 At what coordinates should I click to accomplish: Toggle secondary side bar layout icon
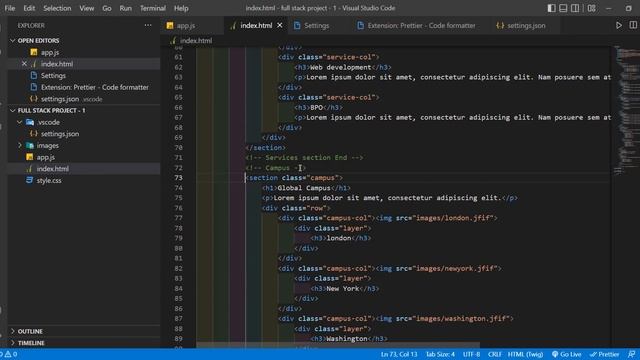click(575, 8)
